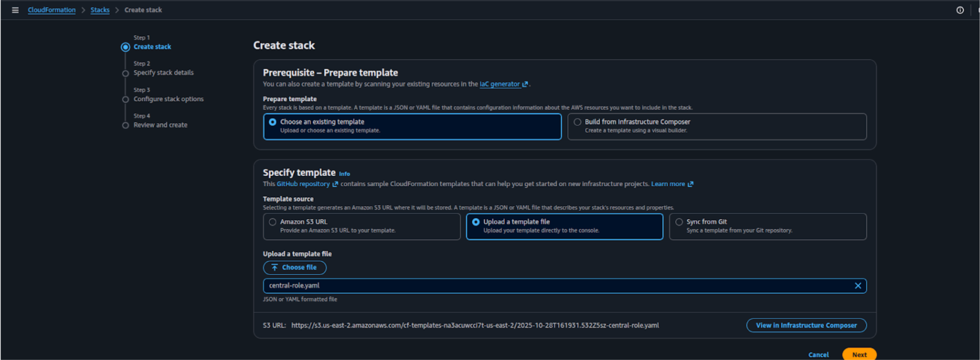The image size is (980, 360).
Task: Select Choose an existing template option
Action: [273, 122]
